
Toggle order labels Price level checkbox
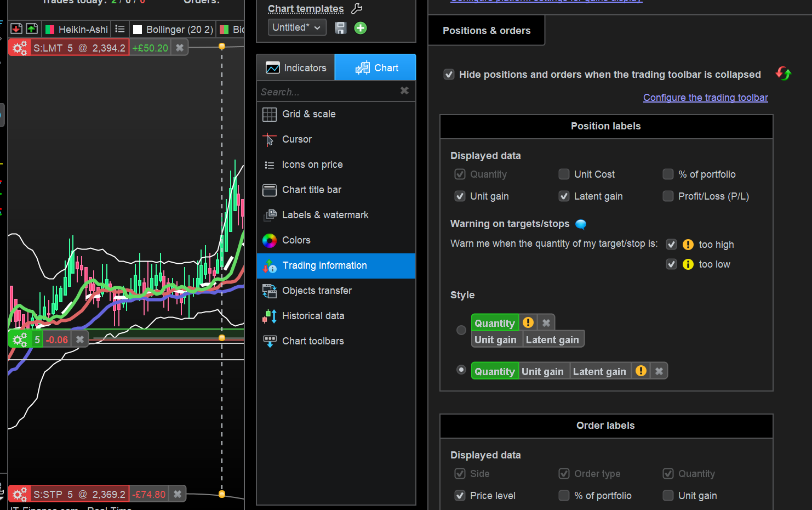[x=460, y=496]
